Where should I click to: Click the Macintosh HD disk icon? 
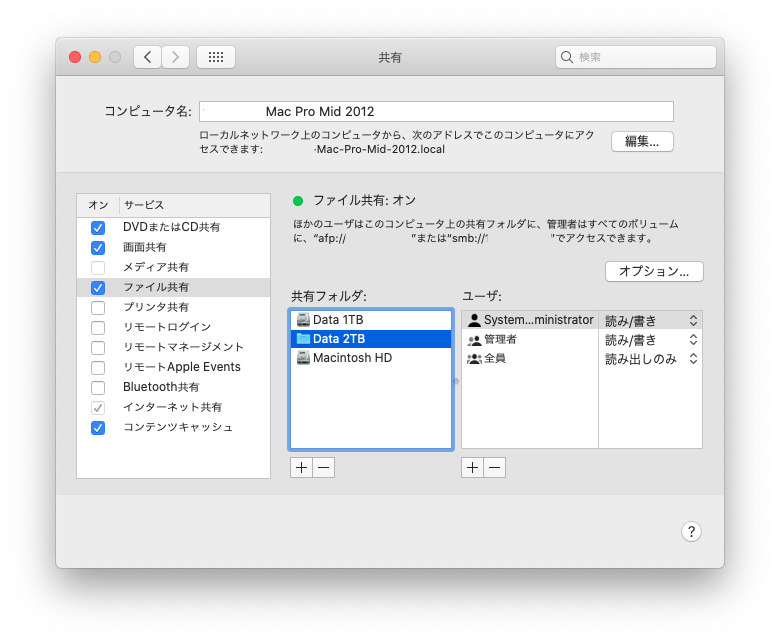pyautogui.click(x=303, y=358)
